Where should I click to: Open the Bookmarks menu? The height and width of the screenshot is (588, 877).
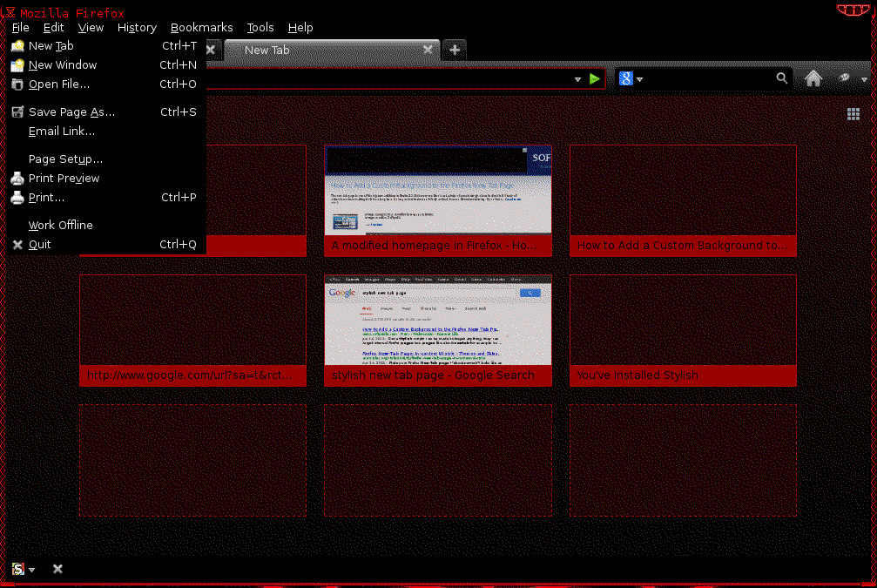pyautogui.click(x=201, y=27)
